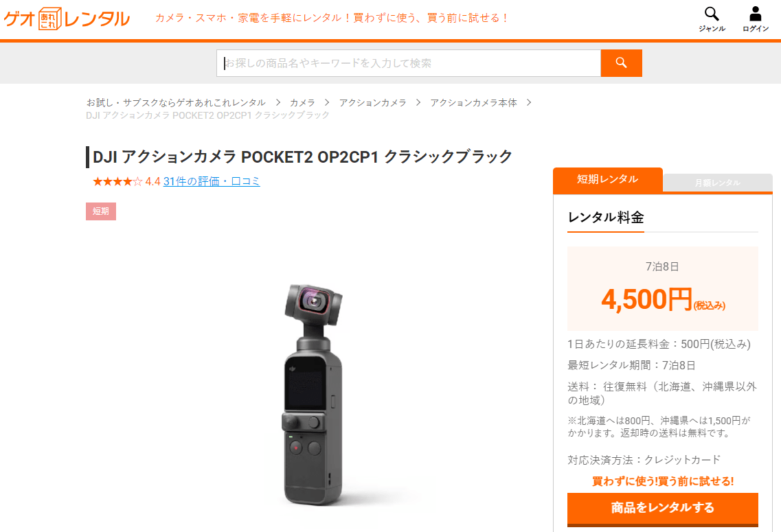The height and width of the screenshot is (532, 781).
Task: Click the ゲオあれこれレンタル logo
Action: click(67, 19)
